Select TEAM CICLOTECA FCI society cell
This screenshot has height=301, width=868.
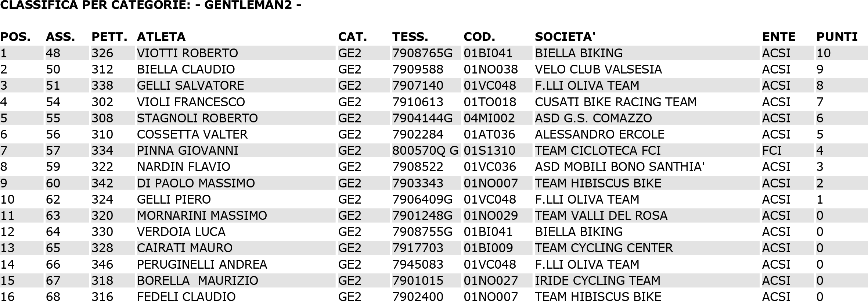[598, 151]
